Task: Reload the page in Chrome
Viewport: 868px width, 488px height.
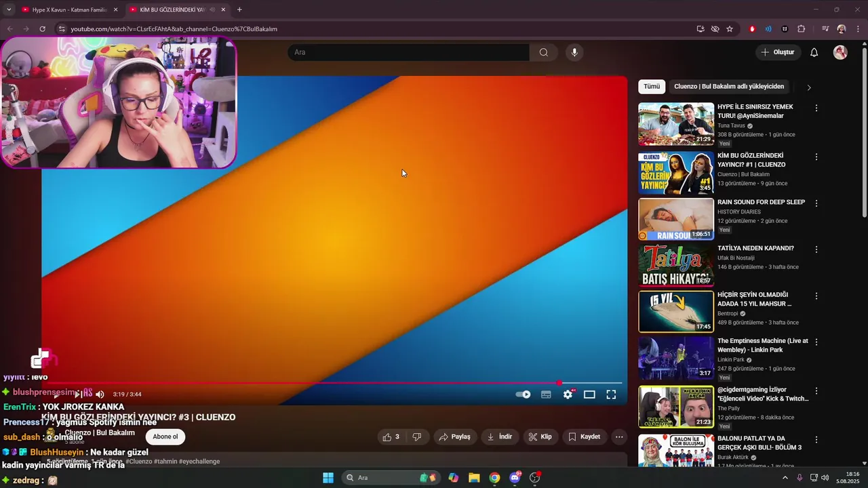Action: click(x=42, y=29)
